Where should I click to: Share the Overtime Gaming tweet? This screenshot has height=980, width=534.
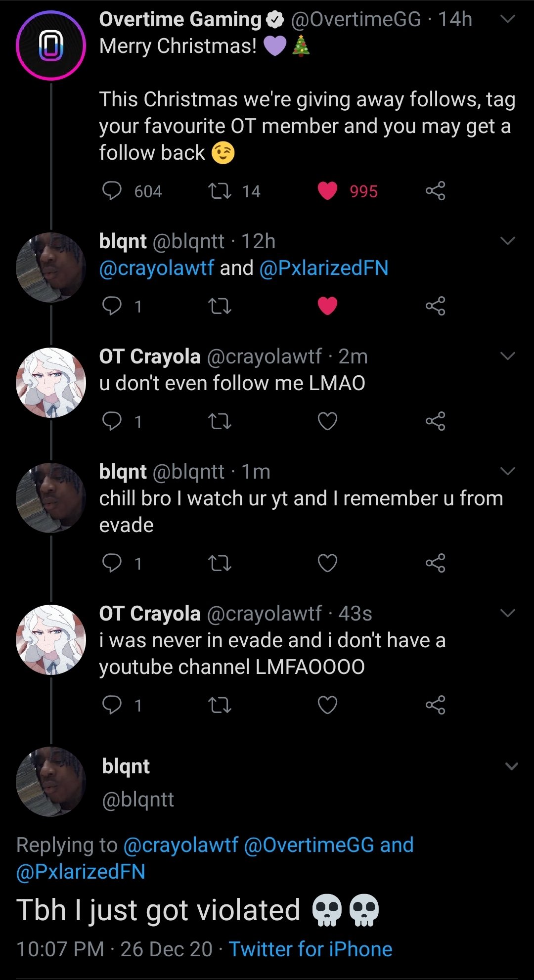pyautogui.click(x=435, y=191)
